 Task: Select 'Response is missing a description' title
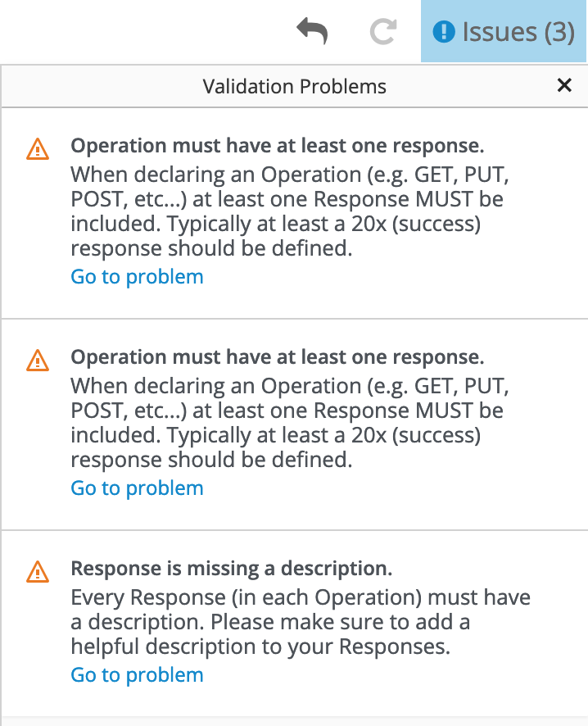pyautogui.click(x=231, y=569)
